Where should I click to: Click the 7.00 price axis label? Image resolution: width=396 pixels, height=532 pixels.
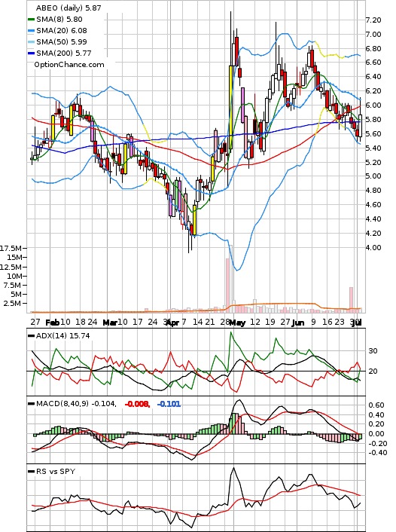point(373,34)
